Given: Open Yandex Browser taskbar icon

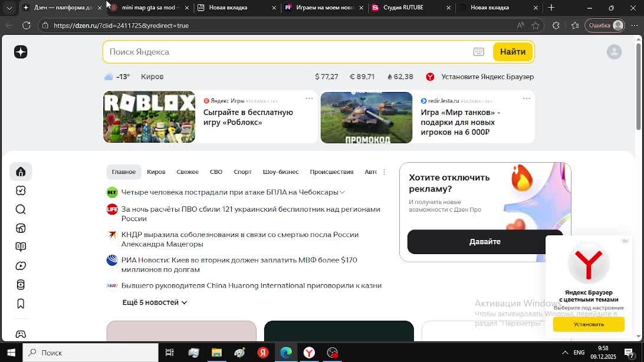Looking at the screenshot, I should pos(309,353).
